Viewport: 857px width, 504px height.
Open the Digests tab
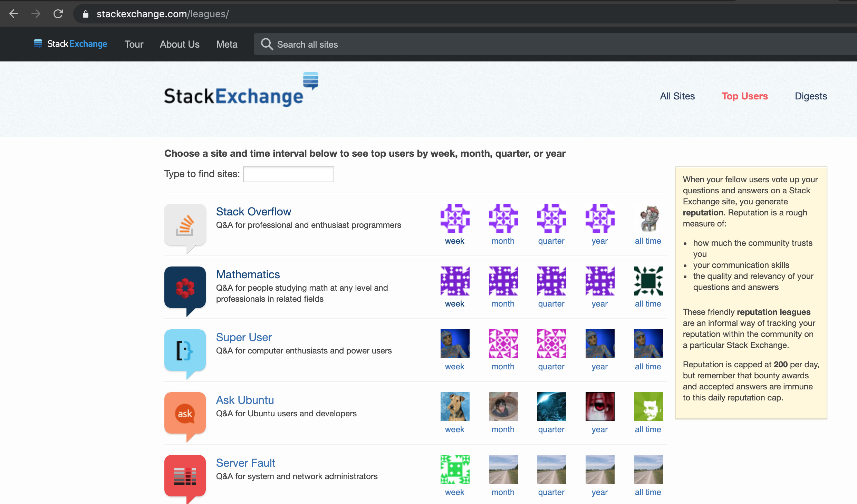click(x=810, y=96)
